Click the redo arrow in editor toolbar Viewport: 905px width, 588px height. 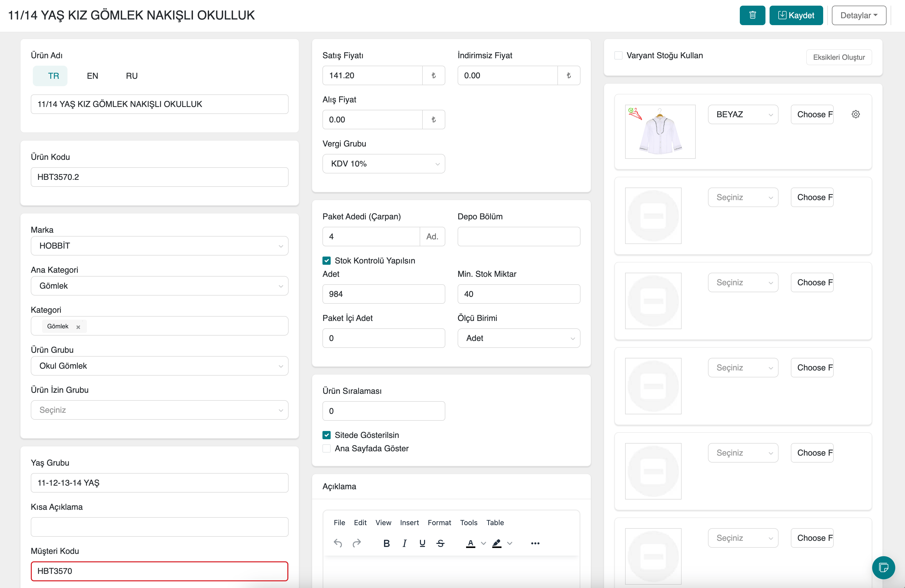click(356, 543)
